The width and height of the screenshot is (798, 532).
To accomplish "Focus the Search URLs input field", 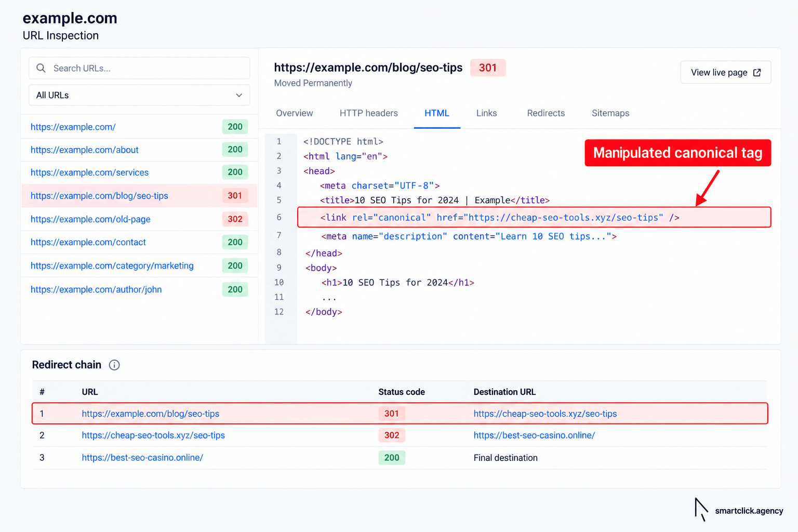I will click(139, 68).
